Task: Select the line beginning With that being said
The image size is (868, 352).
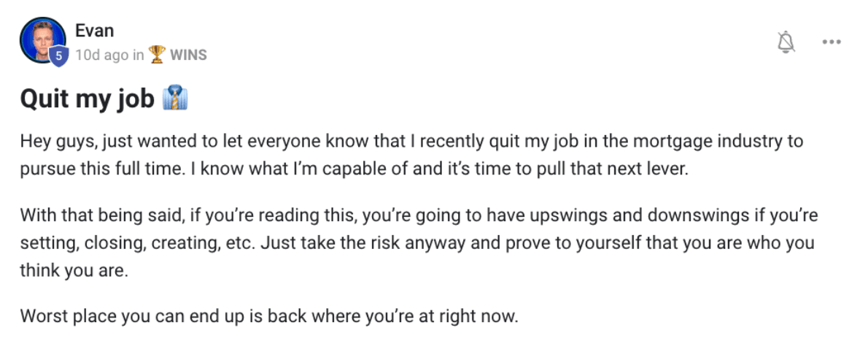Action: 419,215
